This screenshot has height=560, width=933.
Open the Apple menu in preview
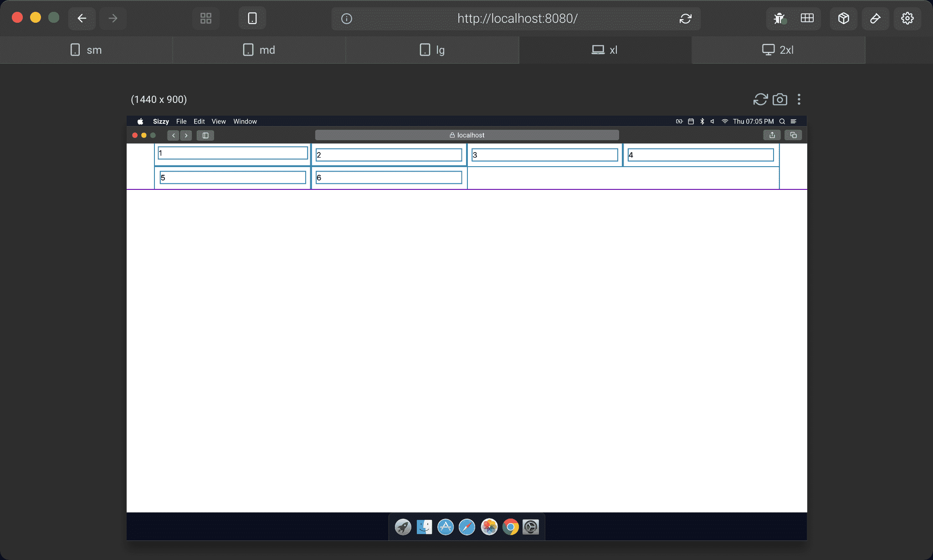[x=140, y=122]
